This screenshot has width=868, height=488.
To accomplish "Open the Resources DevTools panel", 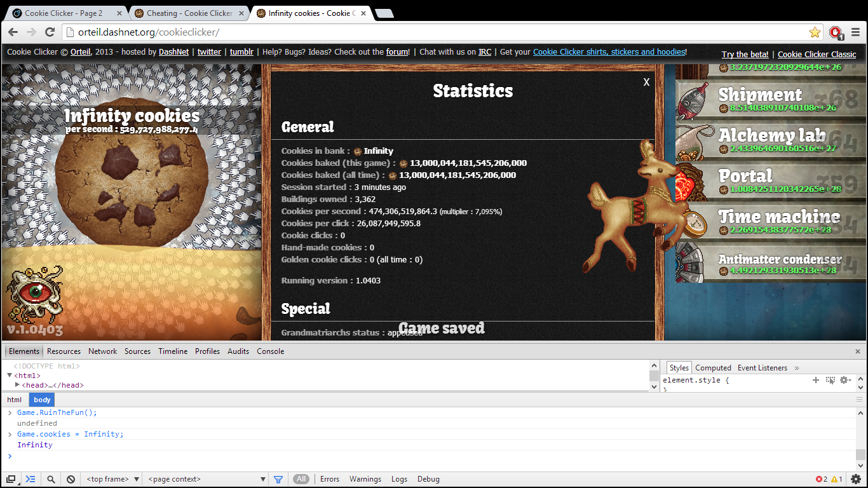I will point(64,351).
